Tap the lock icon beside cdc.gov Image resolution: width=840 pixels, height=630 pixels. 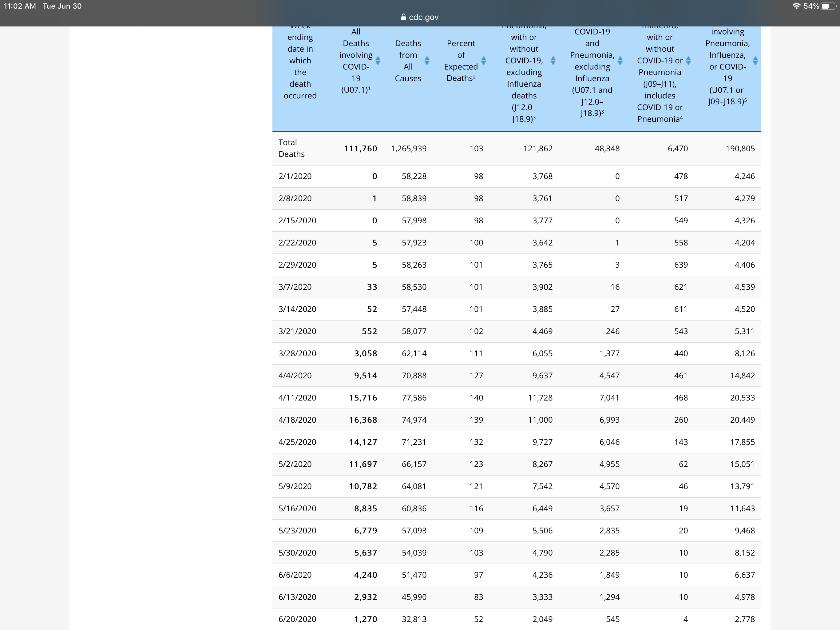tap(403, 17)
